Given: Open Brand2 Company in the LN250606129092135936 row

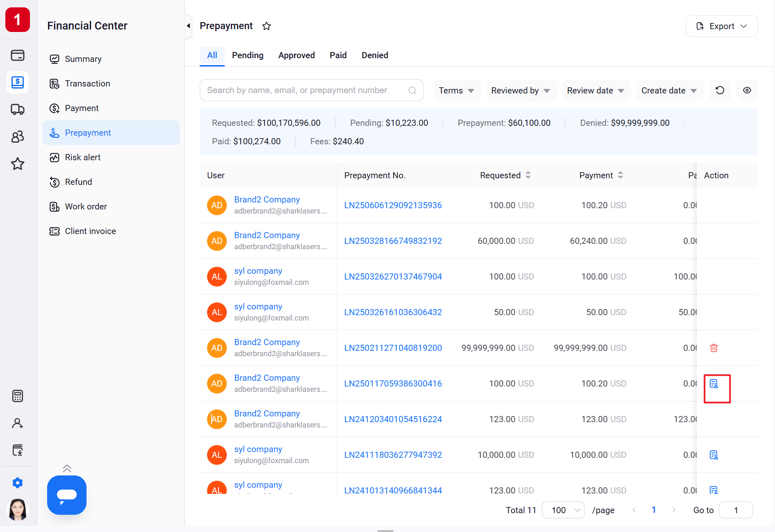Looking at the screenshot, I should coord(267,200).
